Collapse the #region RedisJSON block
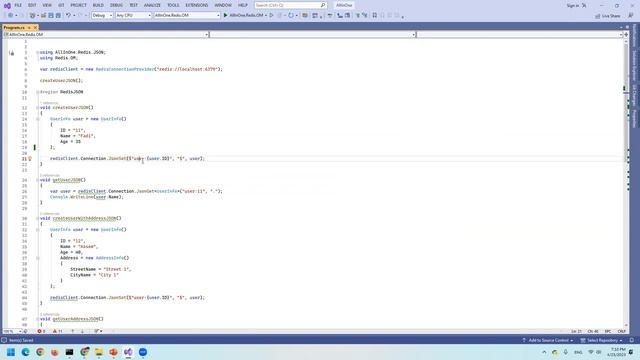Image resolution: width=640 pixels, height=360 pixels. (x=38, y=92)
